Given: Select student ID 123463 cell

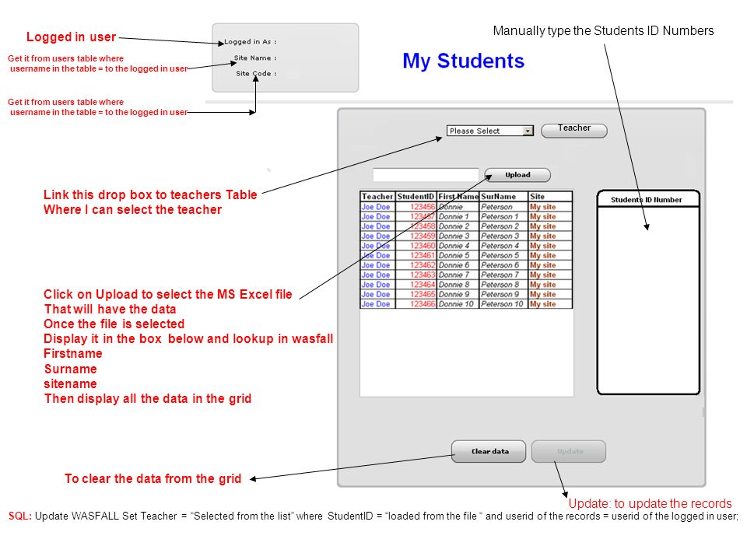Looking at the screenshot, I should (x=416, y=275).
